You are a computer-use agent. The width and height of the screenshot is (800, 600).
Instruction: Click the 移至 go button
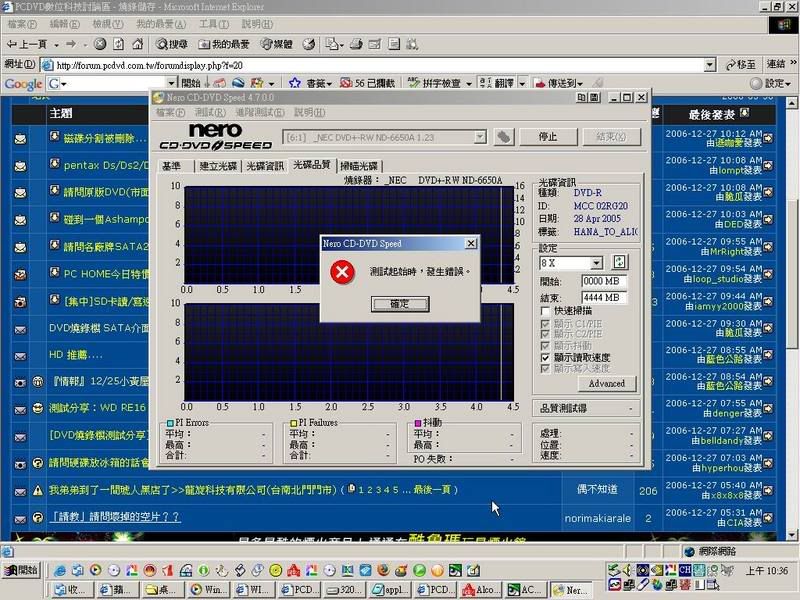pos(741,65)
